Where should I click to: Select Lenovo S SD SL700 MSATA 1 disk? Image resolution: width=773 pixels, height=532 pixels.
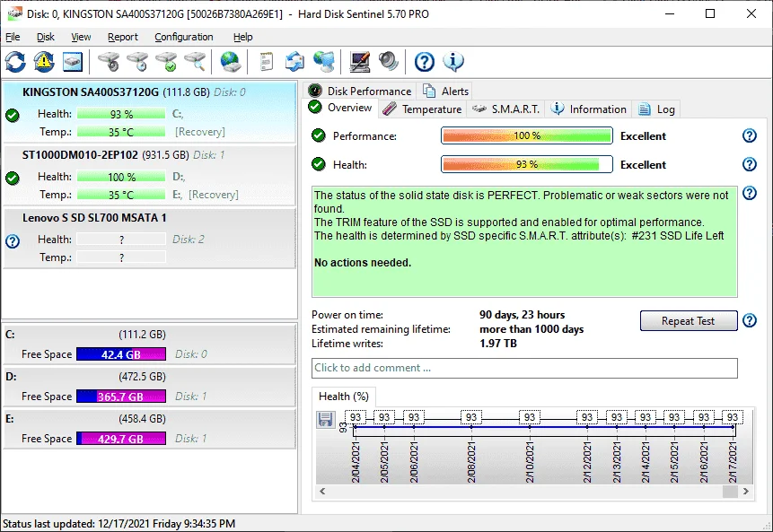(x=149, y=238)
